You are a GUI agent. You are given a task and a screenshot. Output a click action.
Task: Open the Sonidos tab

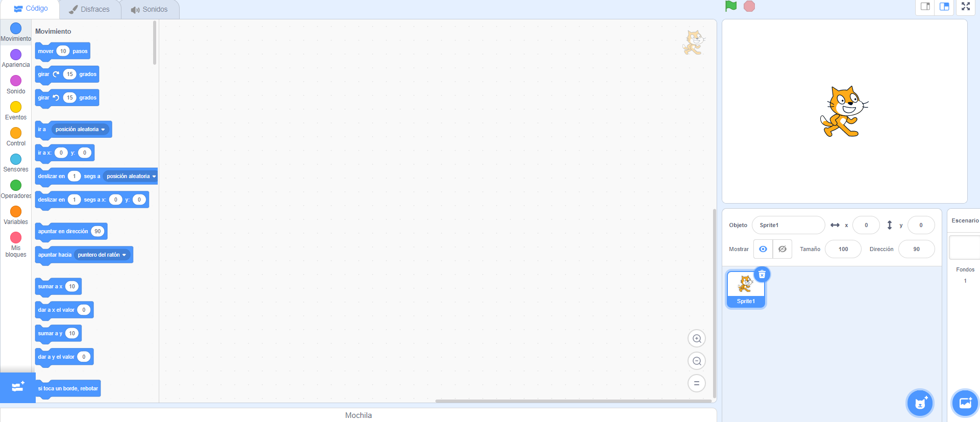coord(150,9)
